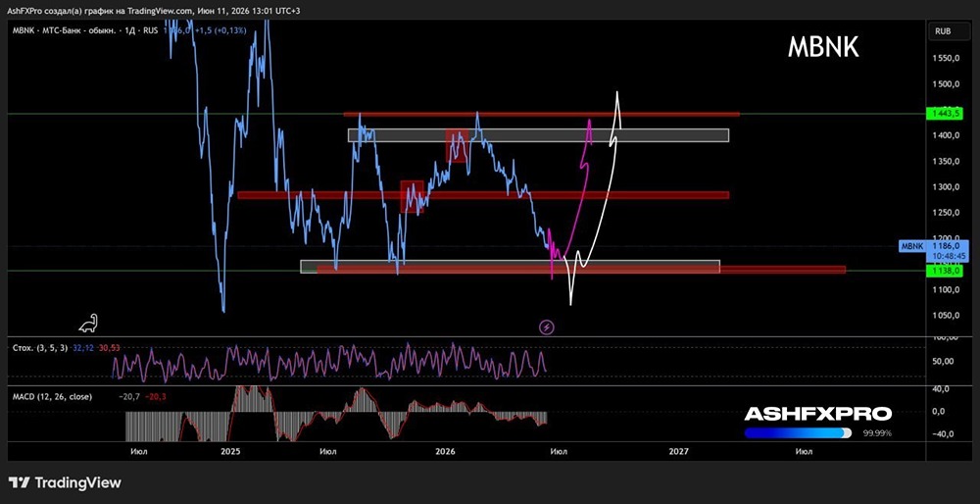980x504 pixels.
Task: Click the ASHFXPRO watermark logo
Action: coord(817,414)
